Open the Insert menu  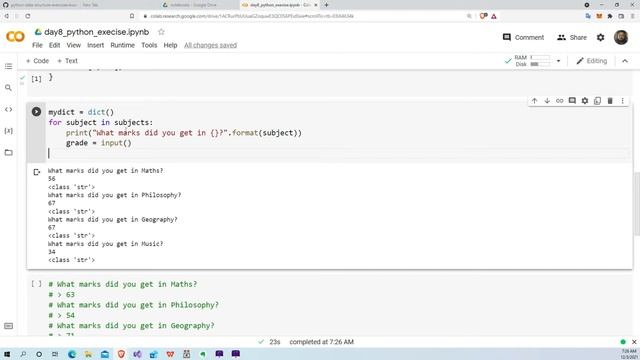96,45
